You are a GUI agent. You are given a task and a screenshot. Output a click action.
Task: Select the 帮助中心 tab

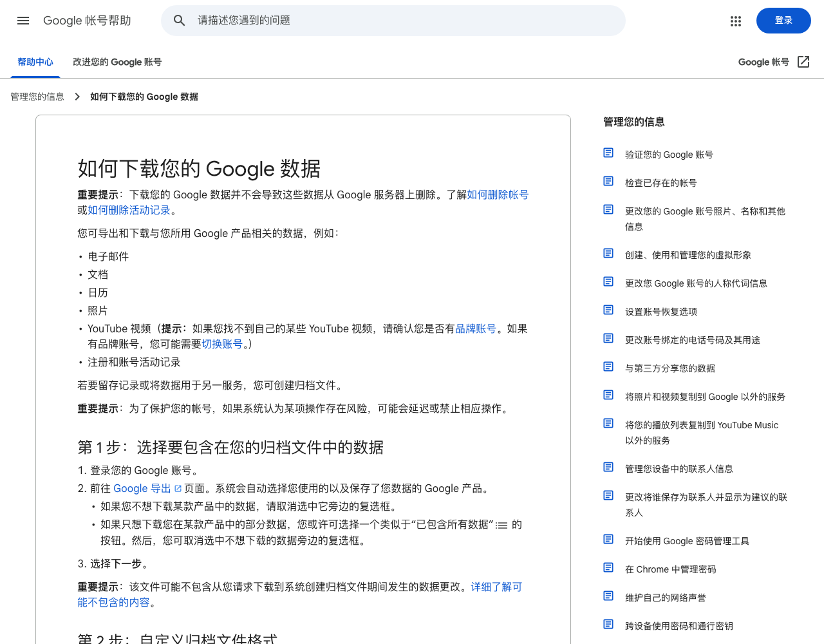pos(35,62)
